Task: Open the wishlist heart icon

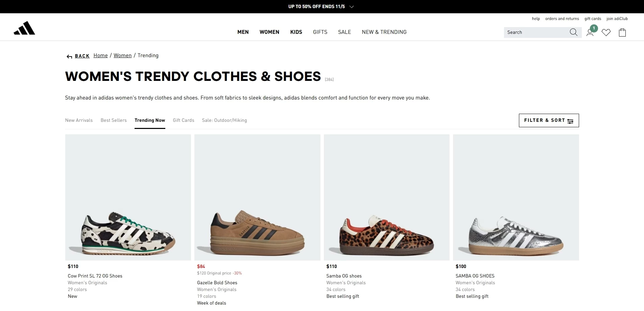Action: (606, 32)
